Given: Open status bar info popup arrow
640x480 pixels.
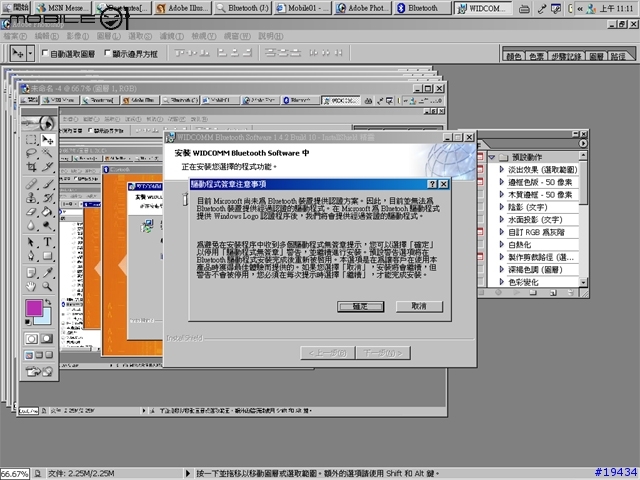Looking at the screenshot, I should click(188, 473).
